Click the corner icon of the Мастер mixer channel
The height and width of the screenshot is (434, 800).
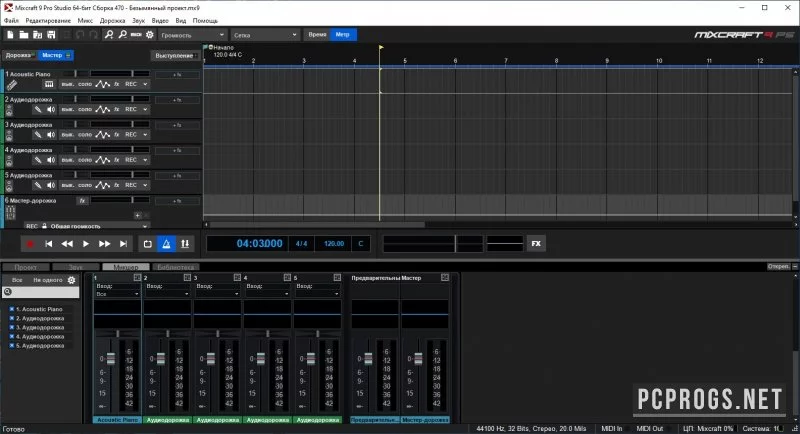coord(445,277)
